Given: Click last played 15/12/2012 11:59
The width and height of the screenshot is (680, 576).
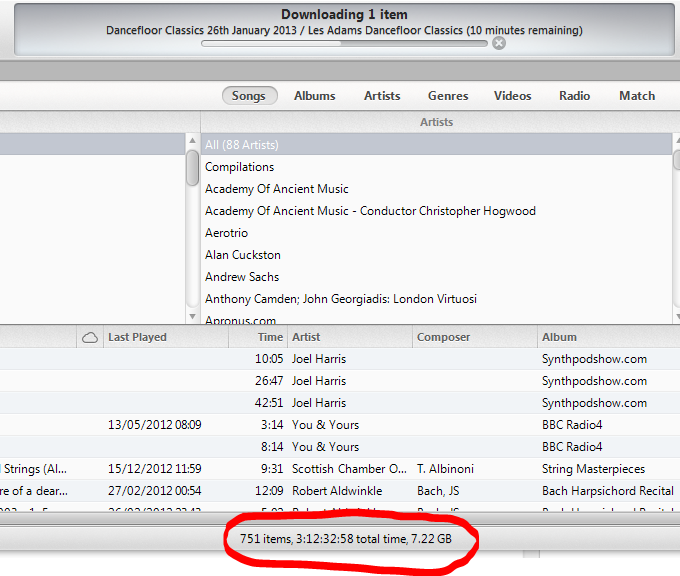Looking at the screenshot, I should pos(154,469).
